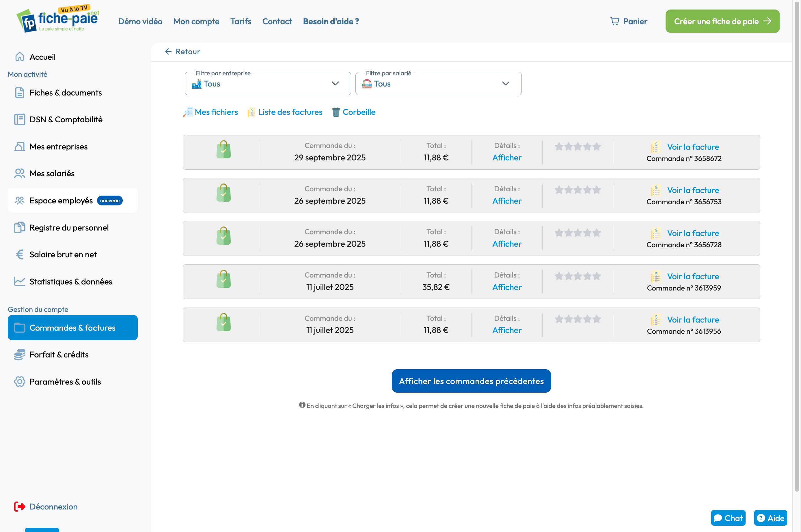This screenshot has height=532, width=801.
Task: Open Voir la facture for order 3658672
Action: point(693,147)
